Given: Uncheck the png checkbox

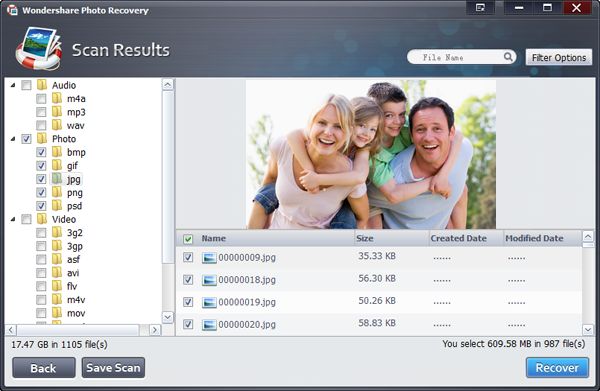Looking at the screenshot, I should click(x=41, y=192).
